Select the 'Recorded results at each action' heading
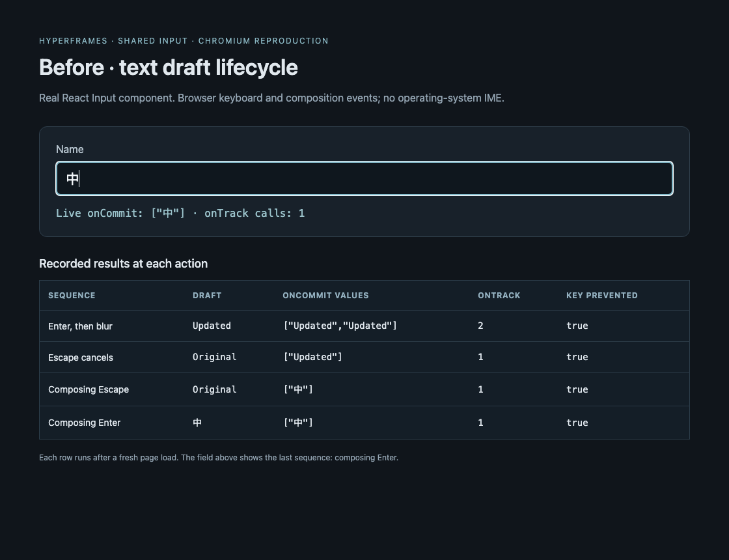 click(123, 264)
